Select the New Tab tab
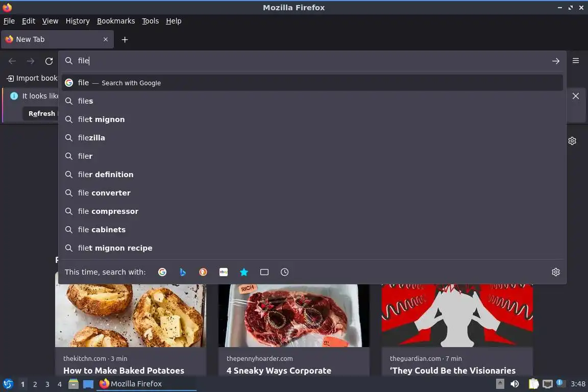This screenshot has width=588, height=392. coord(57,39)
